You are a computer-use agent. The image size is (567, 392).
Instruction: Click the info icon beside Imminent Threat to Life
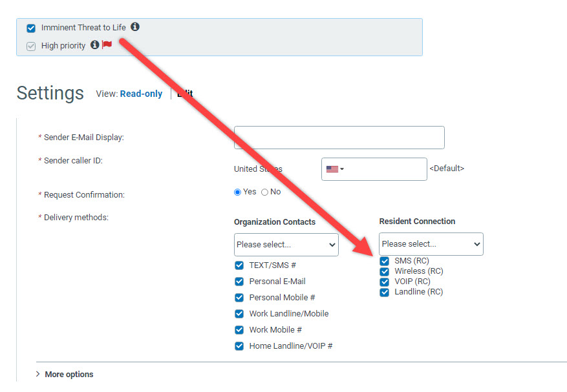pos(134,28)
